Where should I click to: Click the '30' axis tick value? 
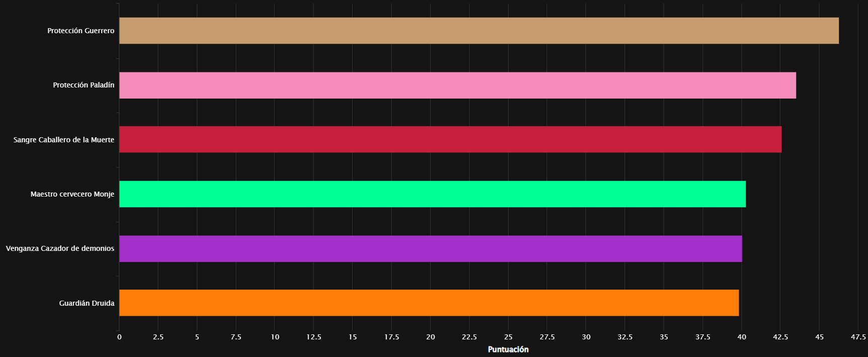pos(586,337)
